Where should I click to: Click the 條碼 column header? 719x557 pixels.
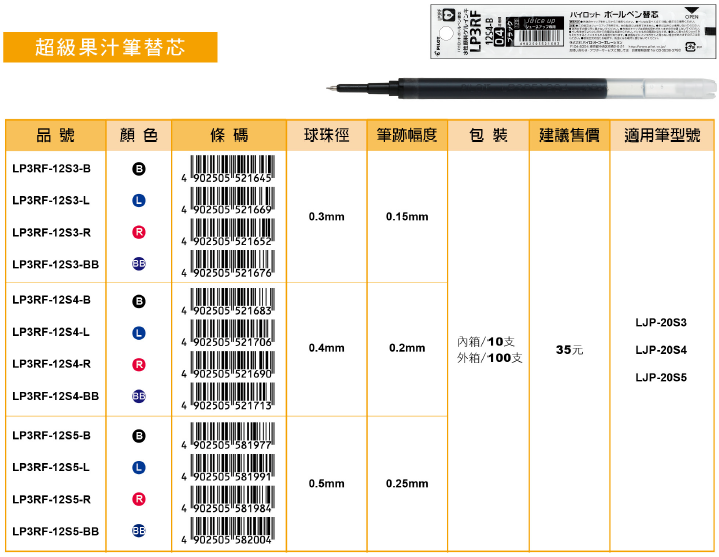tap(227, 135)
